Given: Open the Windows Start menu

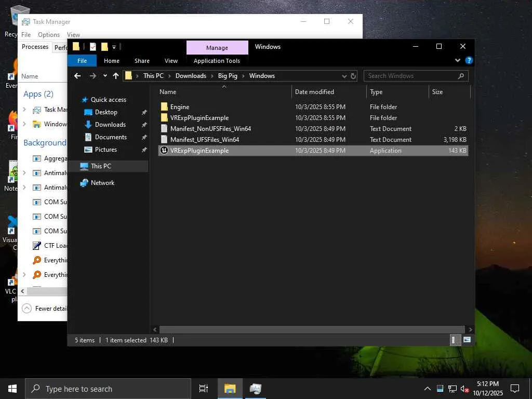Looking at the screenshot, I should [12, 389].
